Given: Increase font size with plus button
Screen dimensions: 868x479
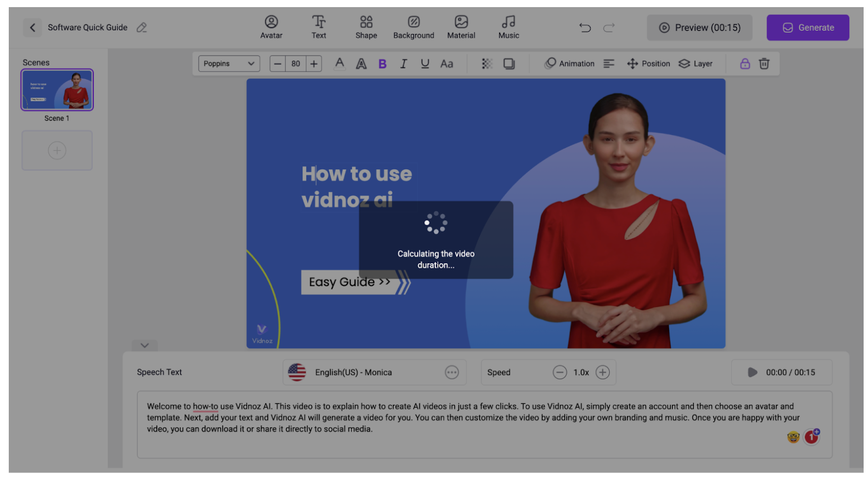Looking at the screenshot, I should coord(314,64).
